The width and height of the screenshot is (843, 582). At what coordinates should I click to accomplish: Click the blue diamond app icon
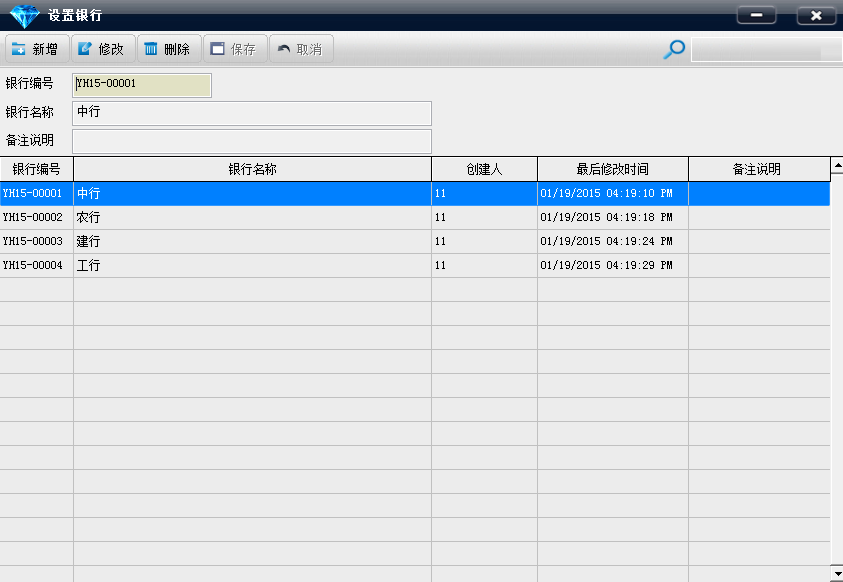tap(25, 16)
